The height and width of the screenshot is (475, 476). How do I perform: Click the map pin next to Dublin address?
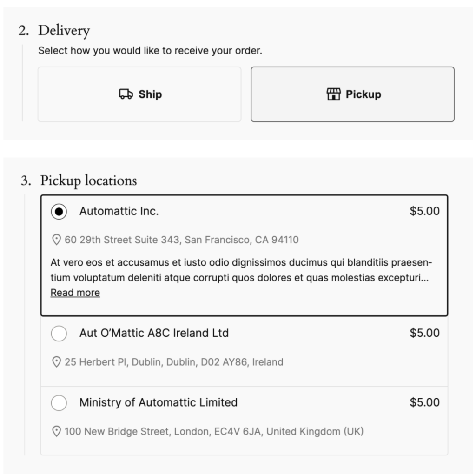pos(56,362)
